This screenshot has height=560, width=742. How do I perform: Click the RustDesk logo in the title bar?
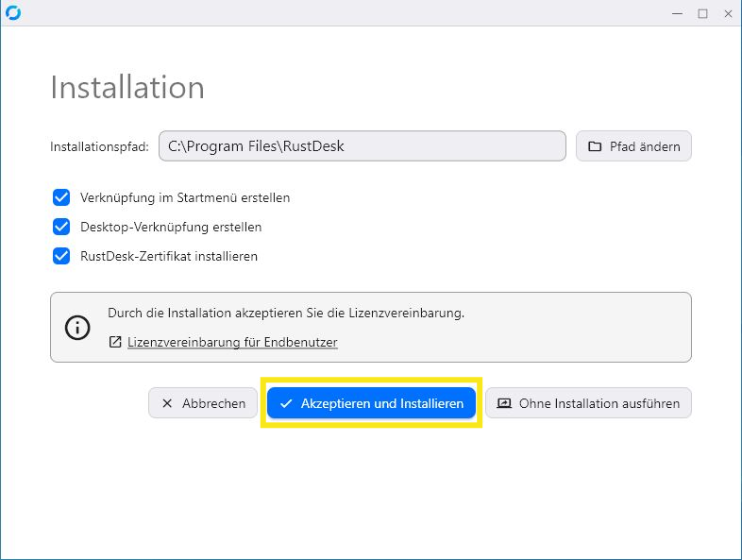pos(13,13)
